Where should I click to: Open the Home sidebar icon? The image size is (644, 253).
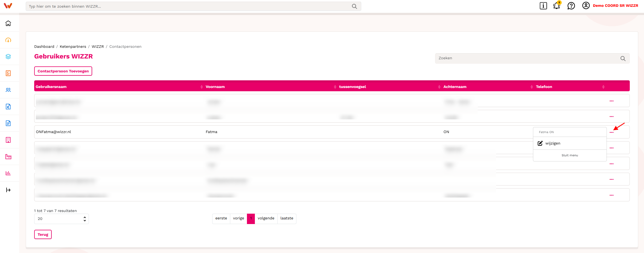pyautogui.click(x=8, y=23)
